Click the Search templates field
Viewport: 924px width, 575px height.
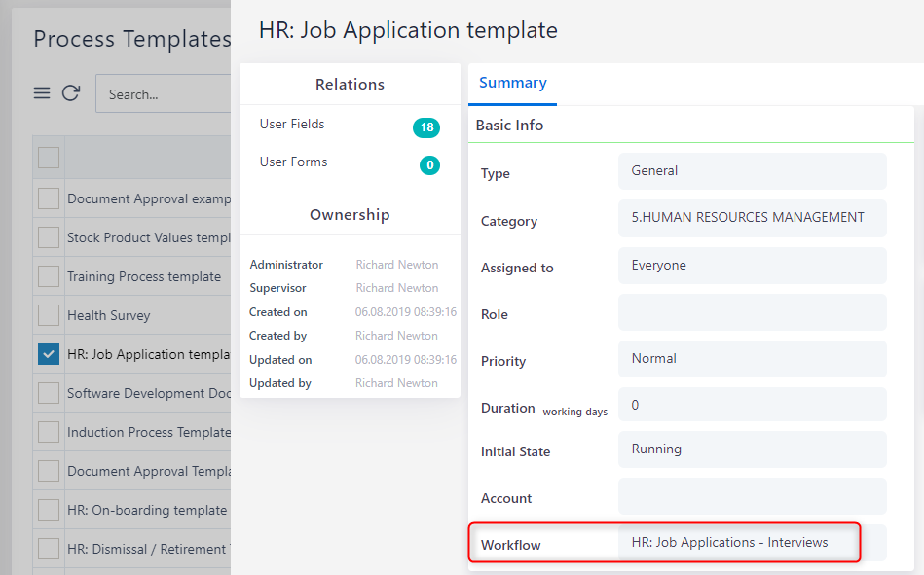point(164,93)
